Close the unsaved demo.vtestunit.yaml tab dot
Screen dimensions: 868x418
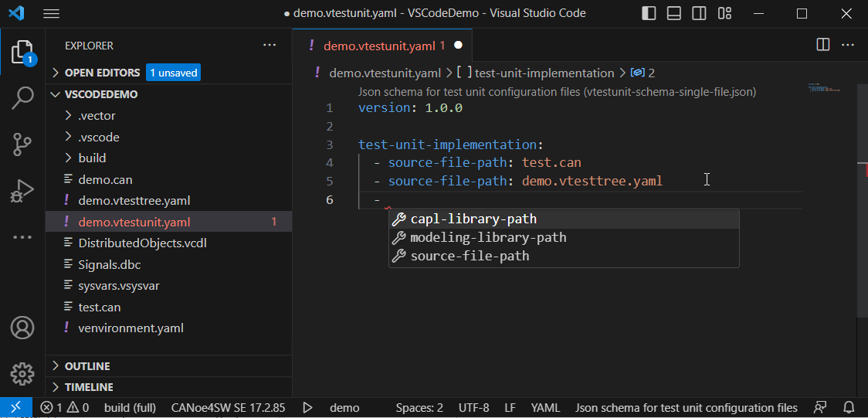point(459,46)
